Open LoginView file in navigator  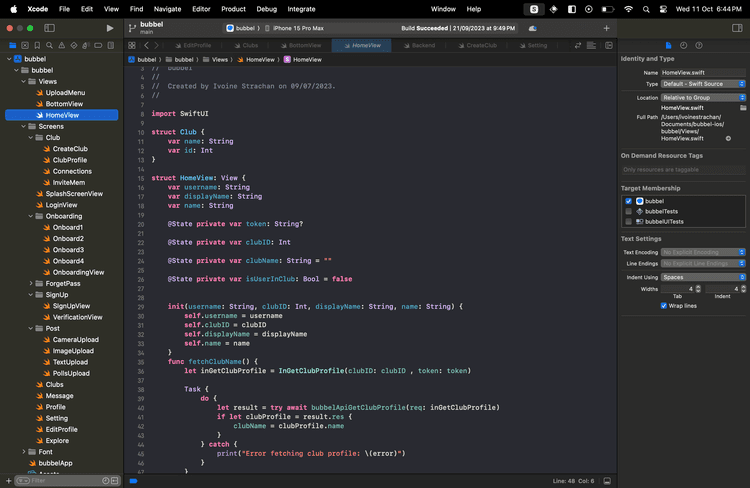coord(61,205)
